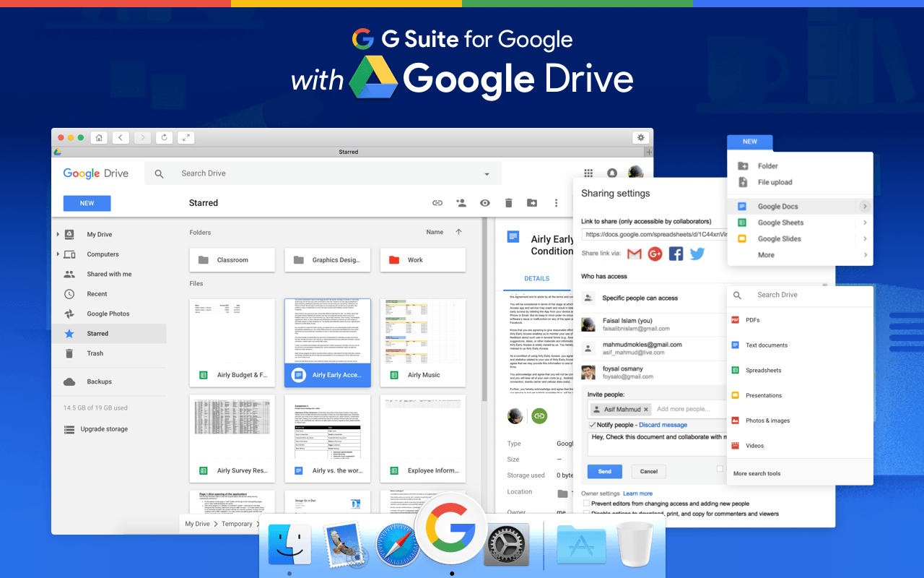Click the eye preview icon
924x578 pixels.
click(x=485, y=203)
